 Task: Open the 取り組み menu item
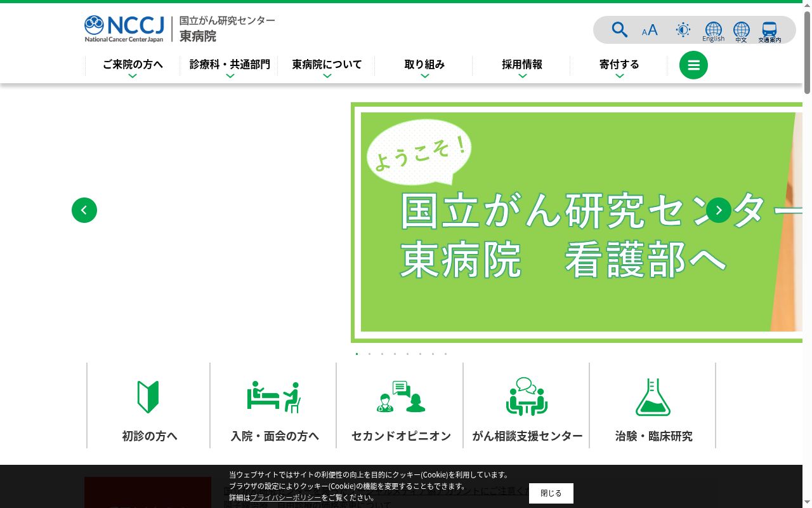[424, 66]
